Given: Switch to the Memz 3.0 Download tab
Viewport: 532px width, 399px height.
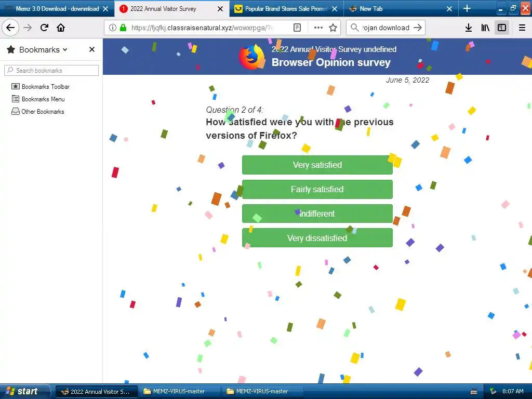Looking at the screenshot, I should tap(57, 9).
